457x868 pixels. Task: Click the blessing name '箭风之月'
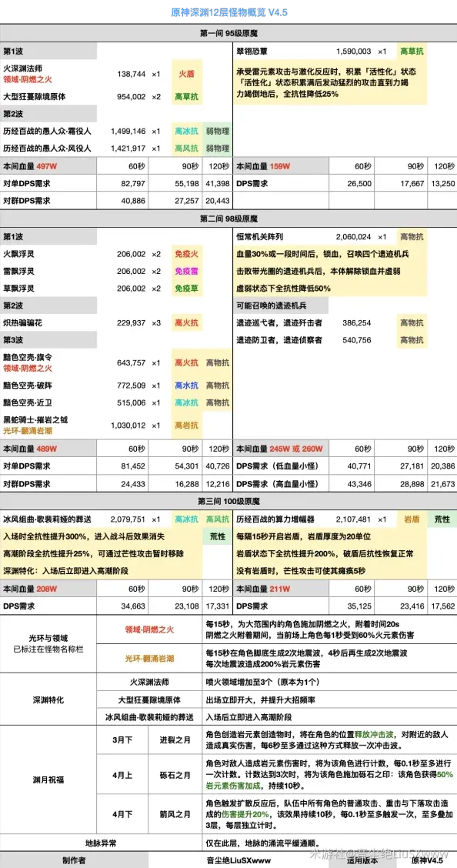click(175, 814)
